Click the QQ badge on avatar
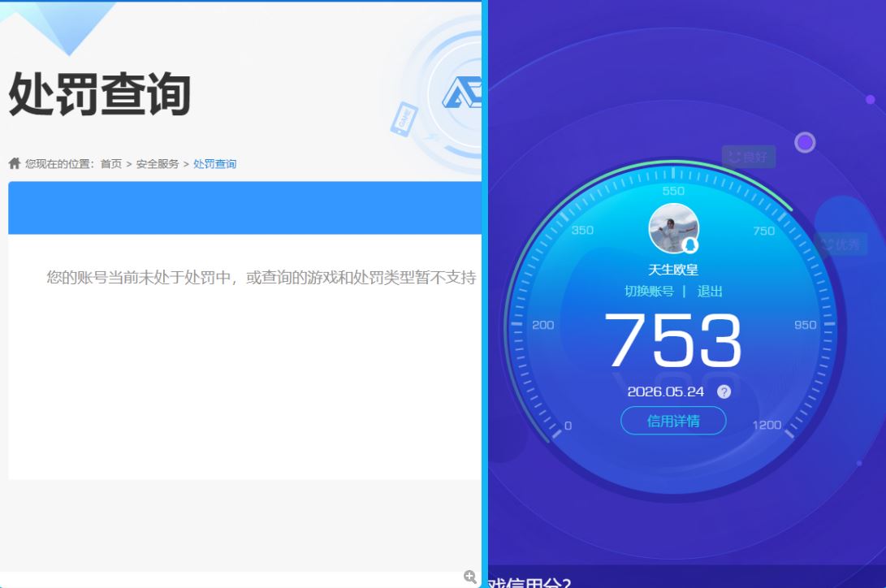The width and height of the screenshot is (886, 588). [690, 245]
